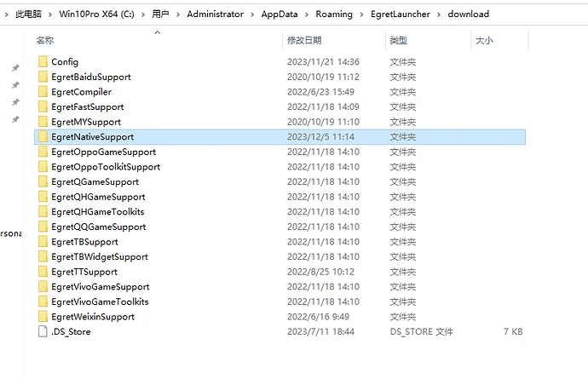The height and width of the screenshot is (379, 588).
Task: Select the EgretCompiler folder icon
Action: (43, 91)
